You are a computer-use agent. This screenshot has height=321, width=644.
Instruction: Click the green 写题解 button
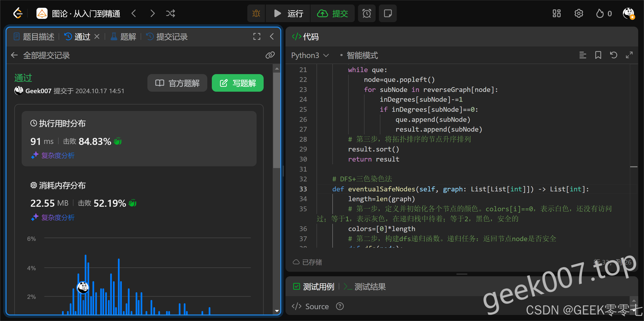click(x=237, y=83)
